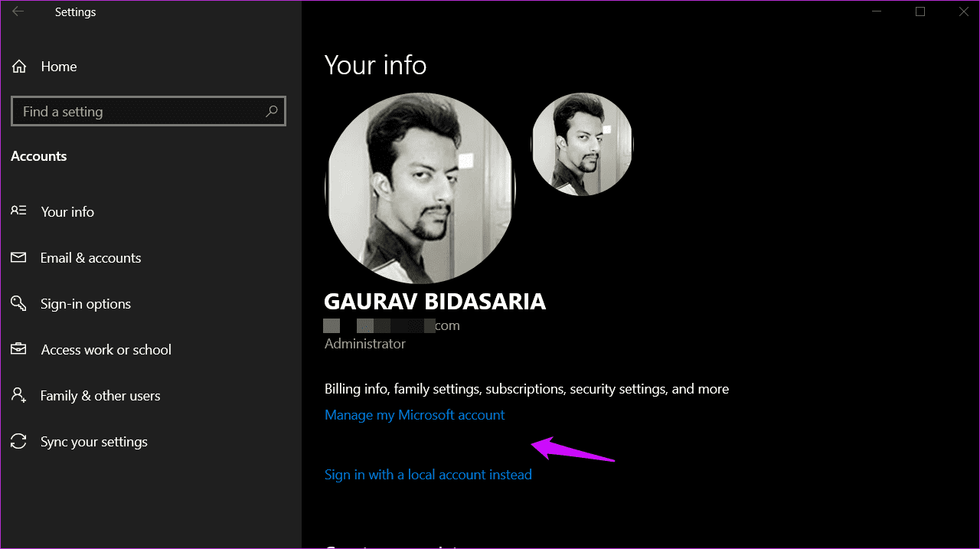Click the back arrow in Settings title bar
Viewport: 980px width, 549px height.
18,11
